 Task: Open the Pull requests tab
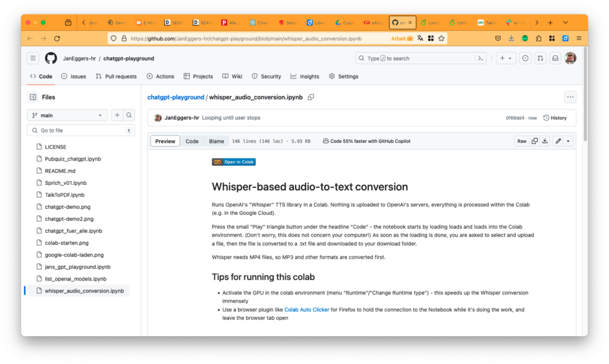point(116,77)
